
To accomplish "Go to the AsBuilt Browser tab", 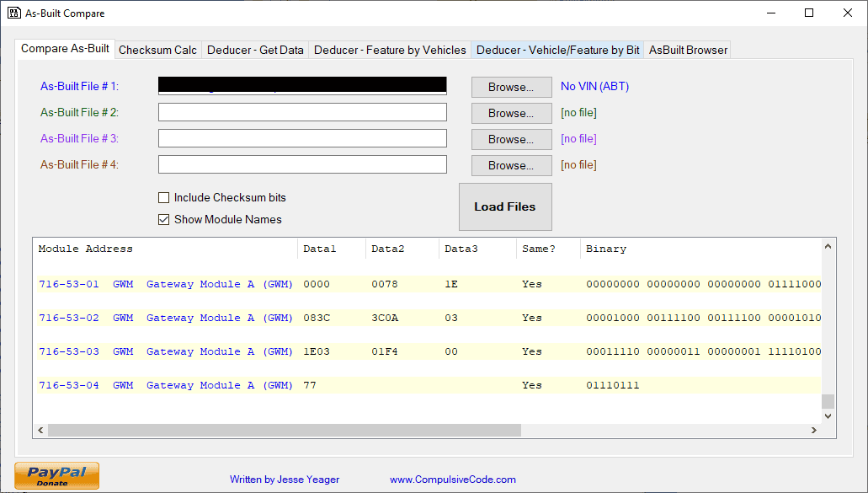I will coord(688,50).
